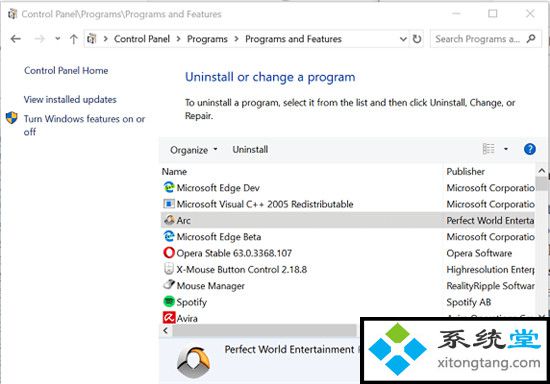Refresh the Programs and Features list

(x=417, y=39)
